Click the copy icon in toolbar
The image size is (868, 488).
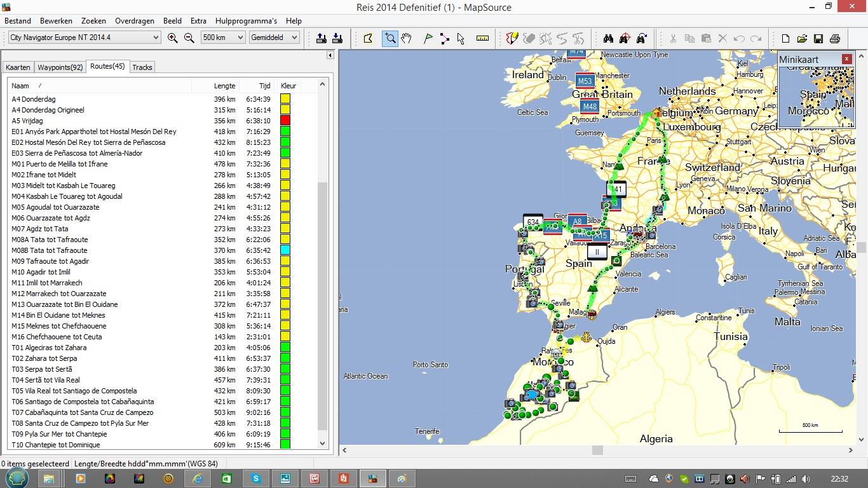tap(689, 39)
